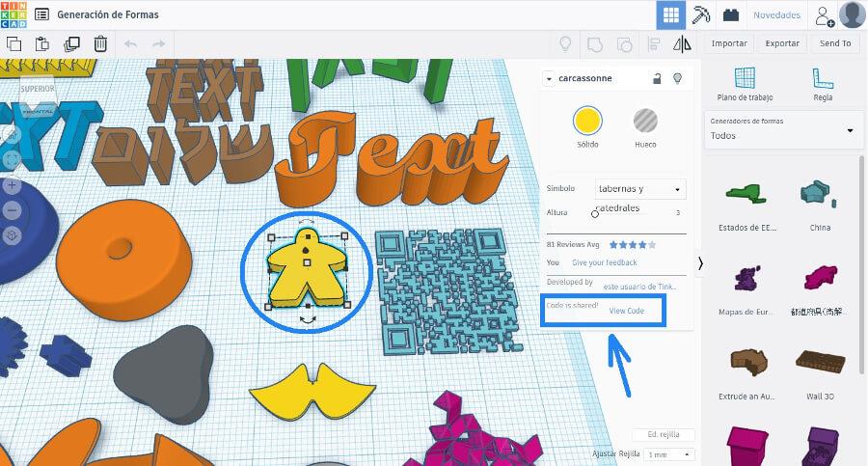Open the pickaxe Minecraft blocks view
Image resolution: width=868 pixels, height=466 pixels.
[702, 15]
